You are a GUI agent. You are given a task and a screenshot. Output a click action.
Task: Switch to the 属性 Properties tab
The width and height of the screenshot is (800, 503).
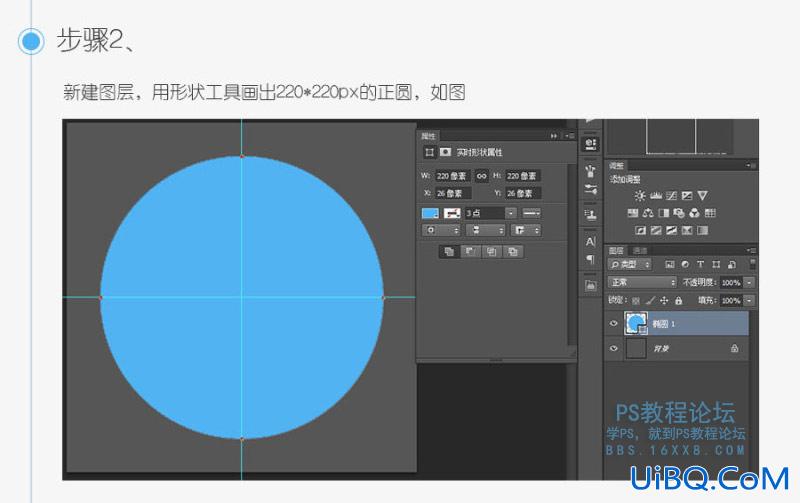(428, 136)
